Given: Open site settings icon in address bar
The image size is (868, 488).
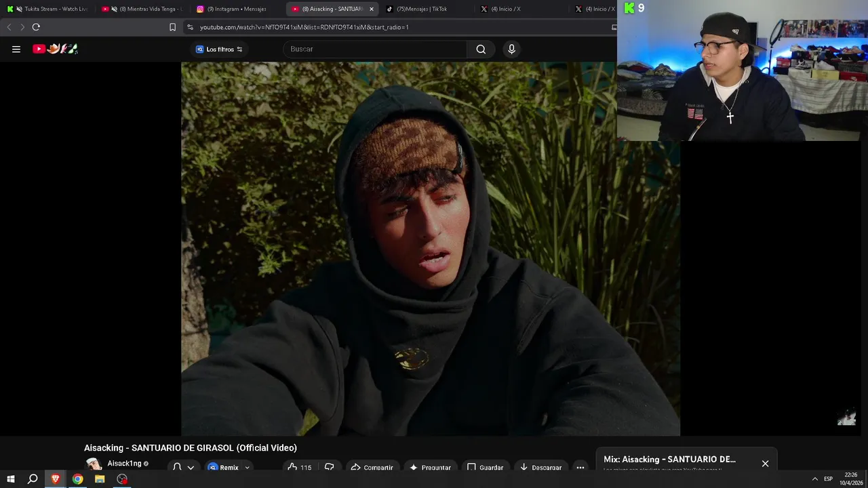Looking at the screenshot, I should click(190, 27).
